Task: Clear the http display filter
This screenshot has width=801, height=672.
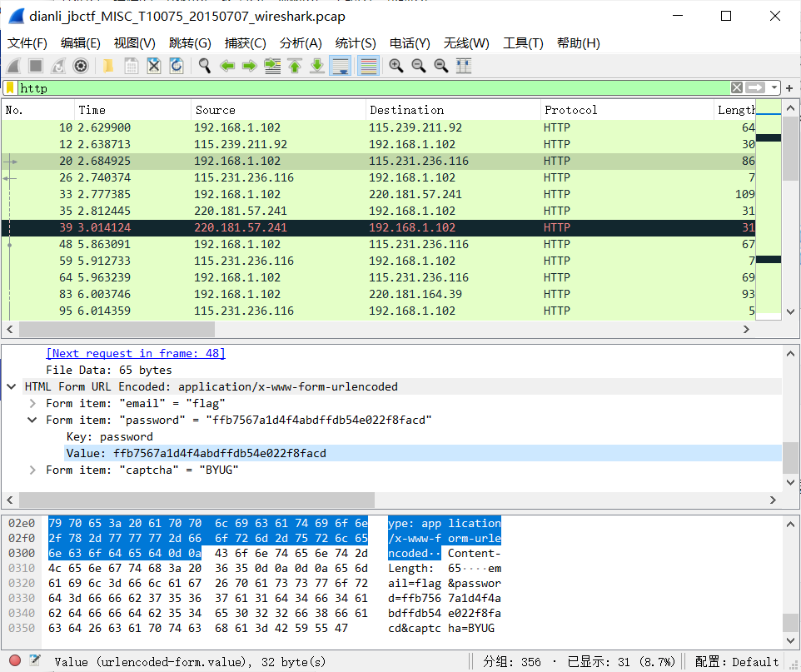Action: pos(737,87)
